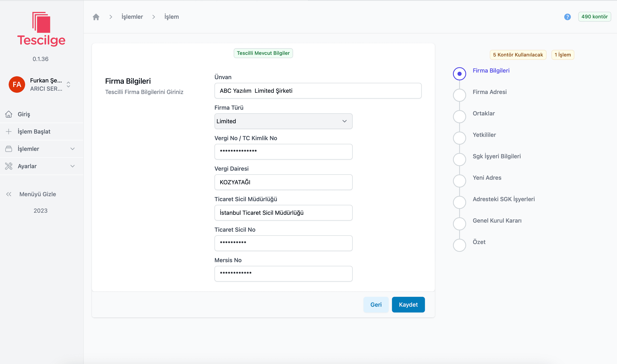Select the Özet step circle
The height and width of the screenshot is (364, 617).
click(x=459, y=245)
